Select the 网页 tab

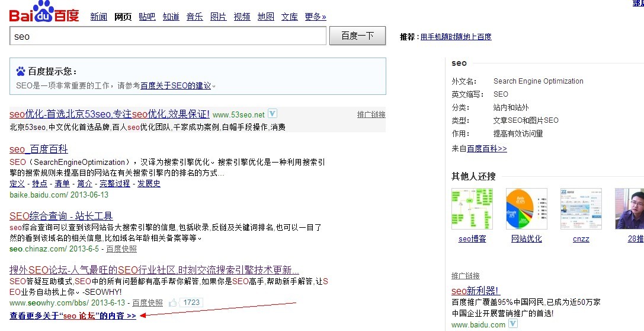123,17
